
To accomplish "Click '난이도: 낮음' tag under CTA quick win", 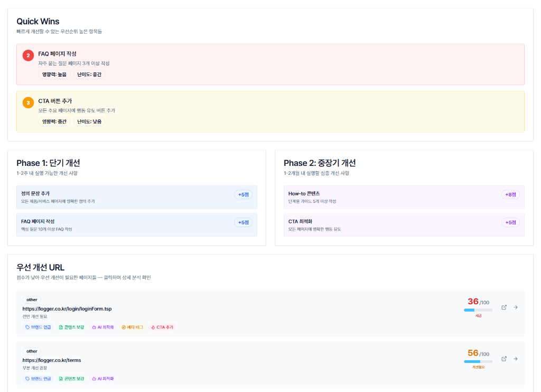I will coord(89,122).
